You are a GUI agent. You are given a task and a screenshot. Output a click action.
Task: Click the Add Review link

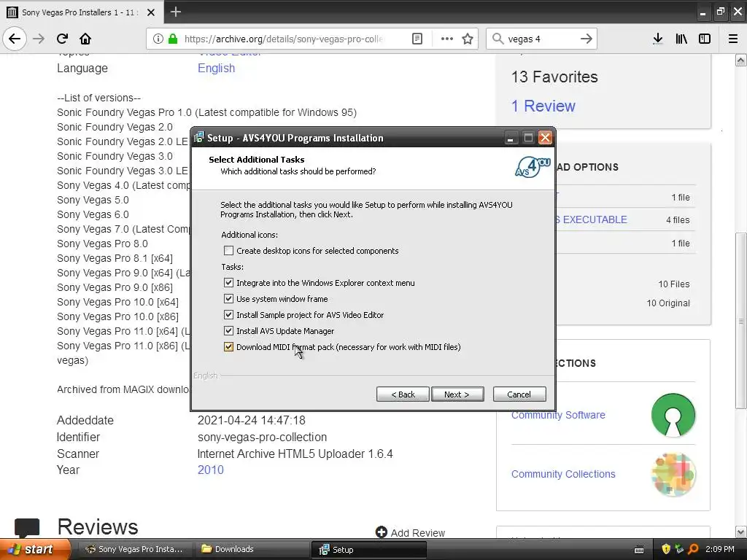pos(418,533)
